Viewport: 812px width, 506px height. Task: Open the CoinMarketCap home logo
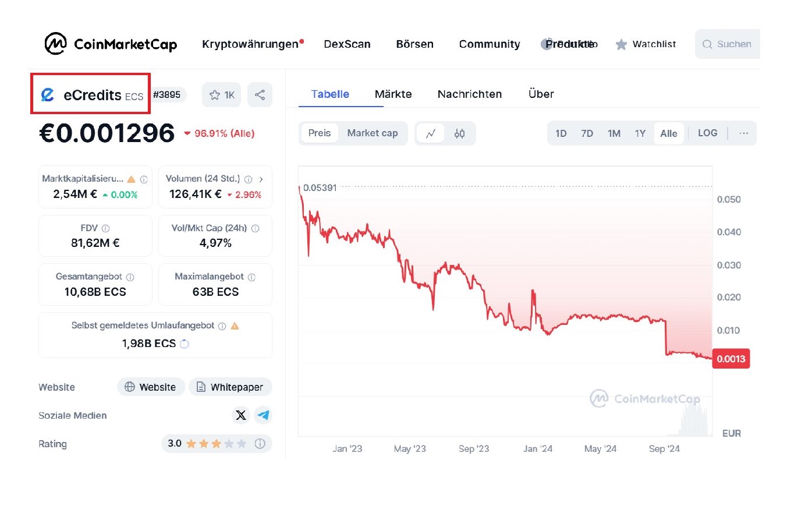click(111, 44)
